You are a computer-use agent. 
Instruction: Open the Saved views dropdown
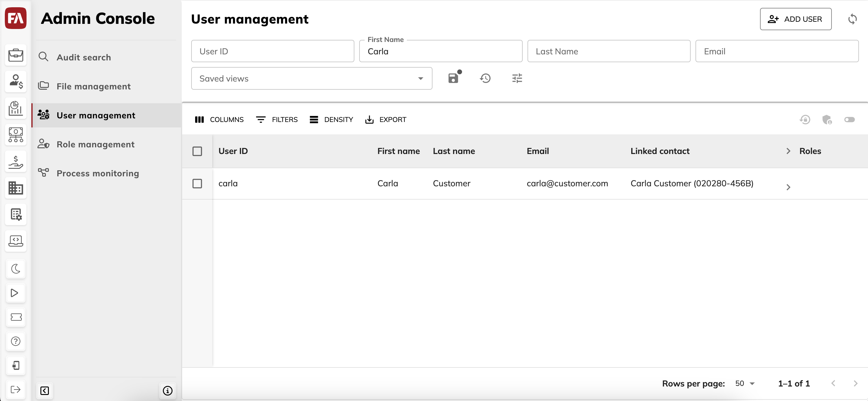pos(312,78)
